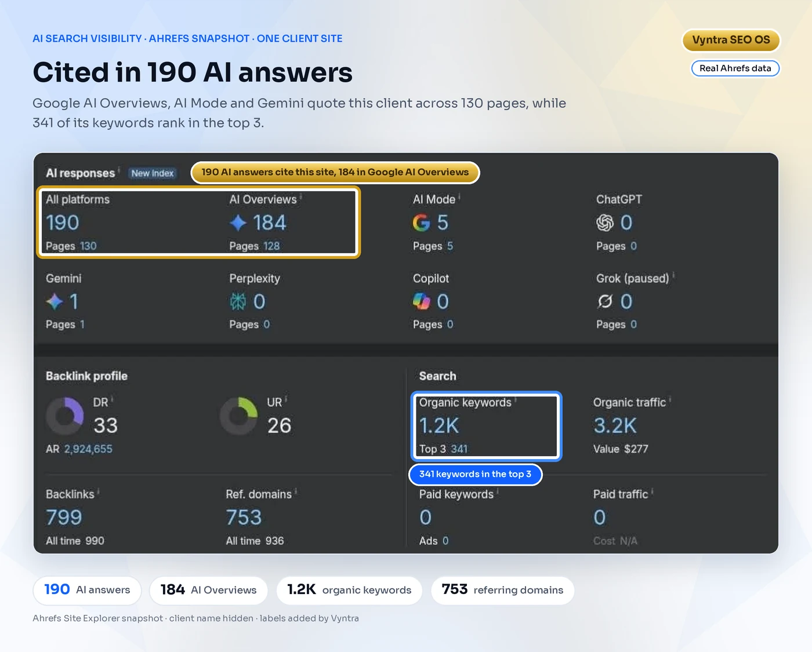Click the Gemini star icon
This screenshot has height=652, width=812.
[55, 301]
